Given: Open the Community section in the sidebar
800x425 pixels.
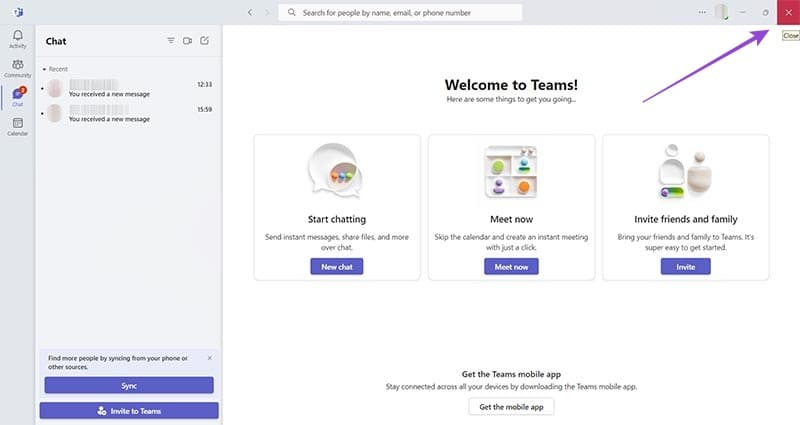Looking at the screenshot, I should [x=17, y=68].
